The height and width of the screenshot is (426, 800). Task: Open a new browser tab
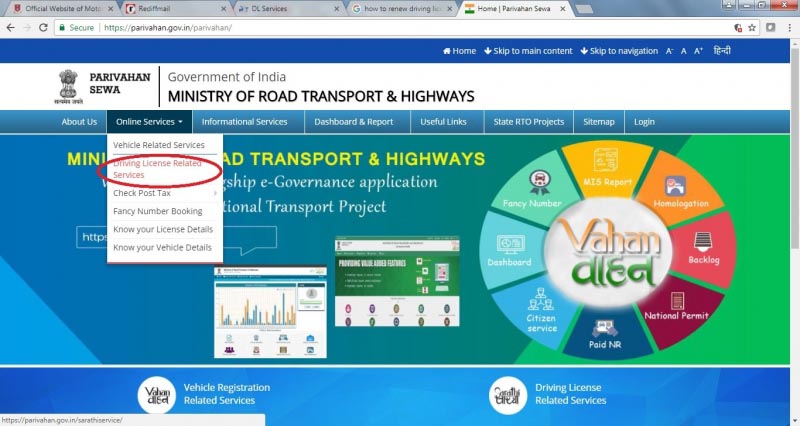pos(584,9)
